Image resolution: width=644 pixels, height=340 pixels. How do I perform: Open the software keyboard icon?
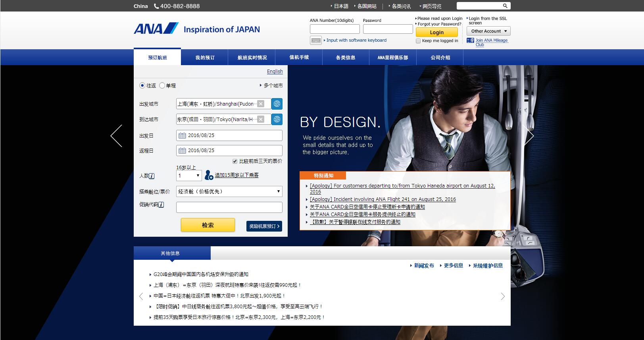click(316, 40)
